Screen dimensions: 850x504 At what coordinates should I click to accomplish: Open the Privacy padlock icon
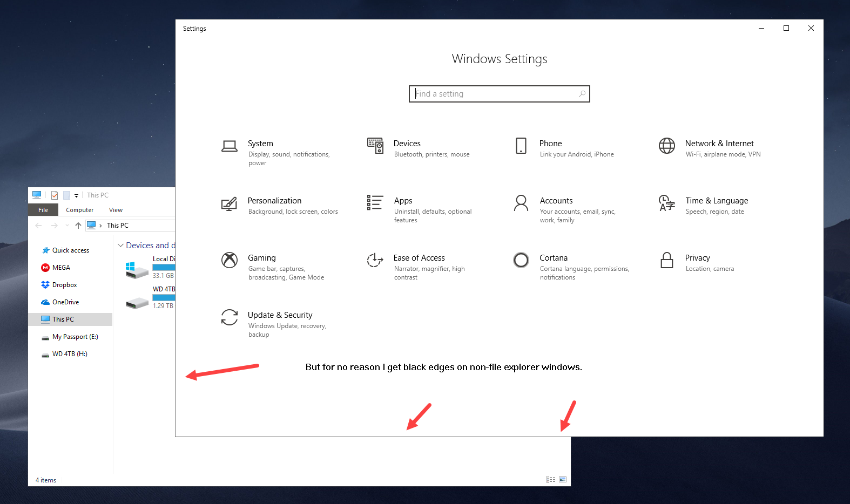point(667,260)
